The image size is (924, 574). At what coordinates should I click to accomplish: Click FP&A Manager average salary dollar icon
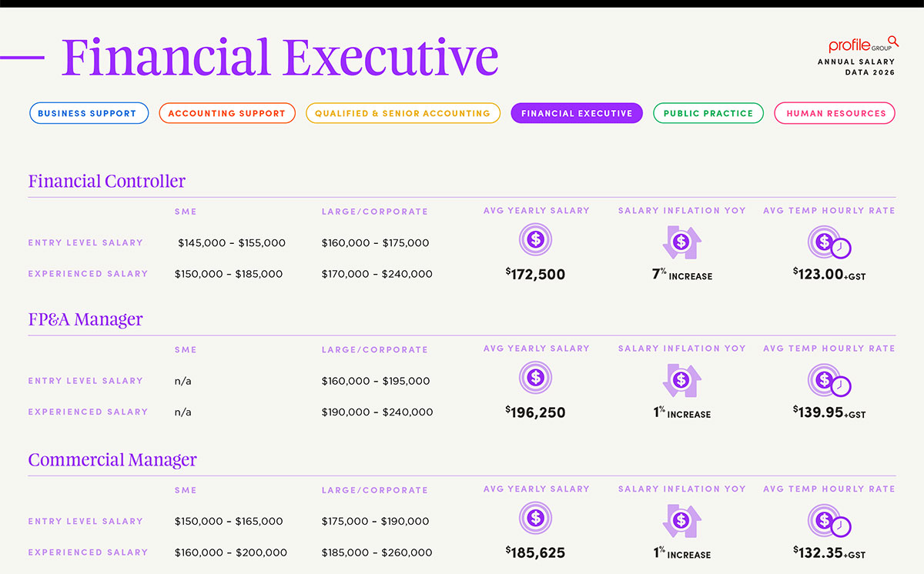(x=536, y=378)
